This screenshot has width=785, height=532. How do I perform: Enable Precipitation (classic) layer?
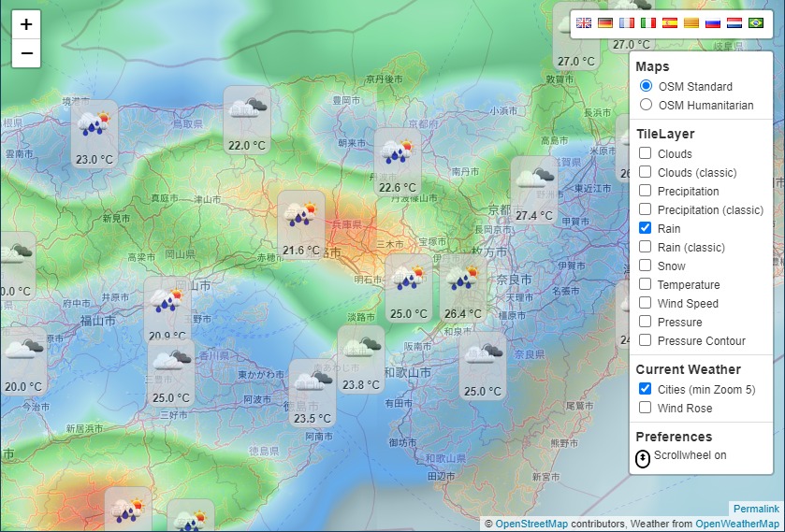coord(646,208)
